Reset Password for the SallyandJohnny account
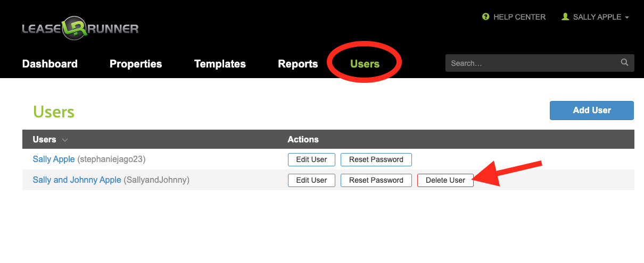Viewport: 644px width, 263px height. click(376, 180)
